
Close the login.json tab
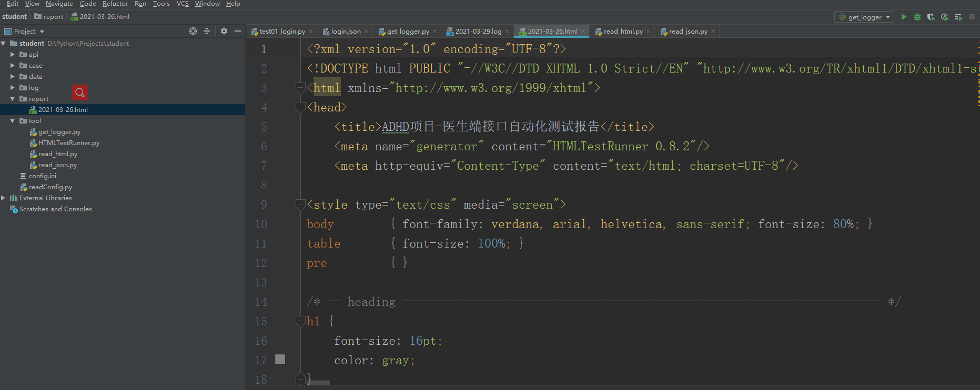367,32
